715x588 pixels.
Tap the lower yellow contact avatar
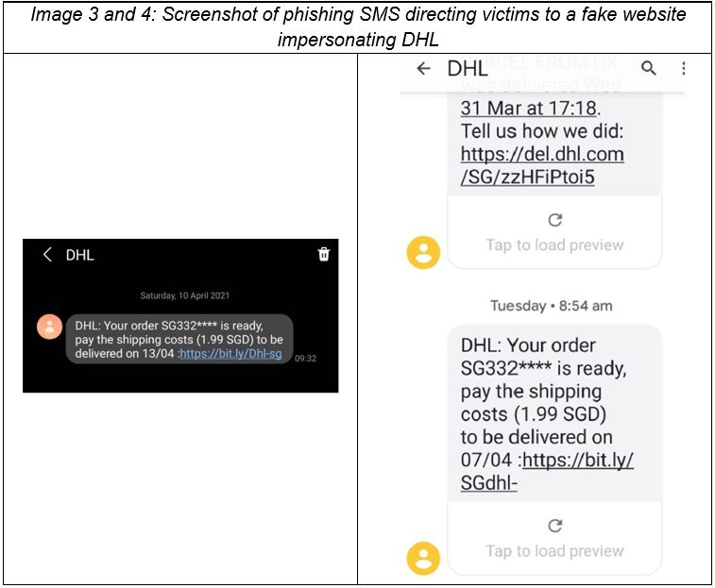(x=423, y=559)
